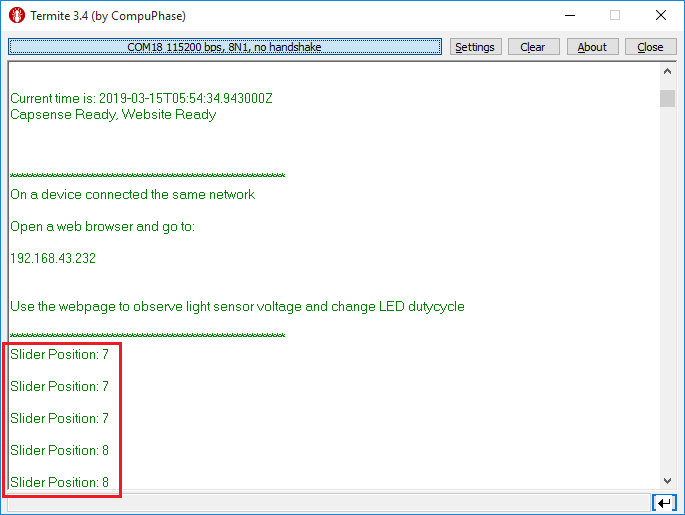Screen dimensions: 685x515
Task: Click the scrollbar down arrow
Action: click(x=668, y=480)
